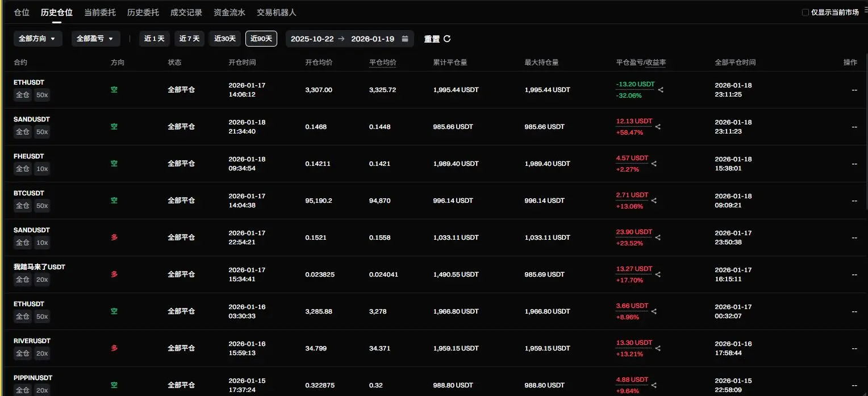868x396 pixels.
Task: Share the 我踏马来了USDT 13.27 USDT result
Action: click(658, 274)
